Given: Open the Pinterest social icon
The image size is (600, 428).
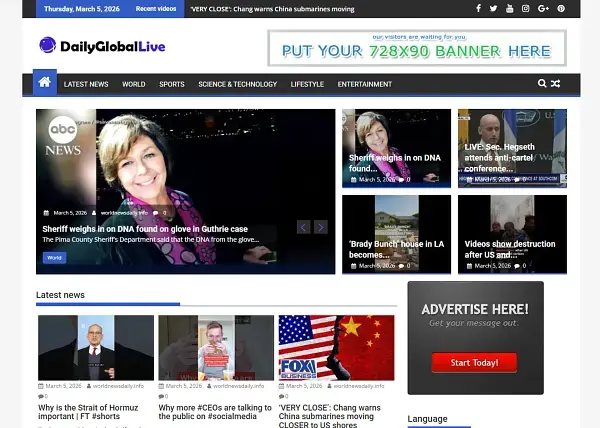Looking at the screenshot, I should (x=561, y=9).
